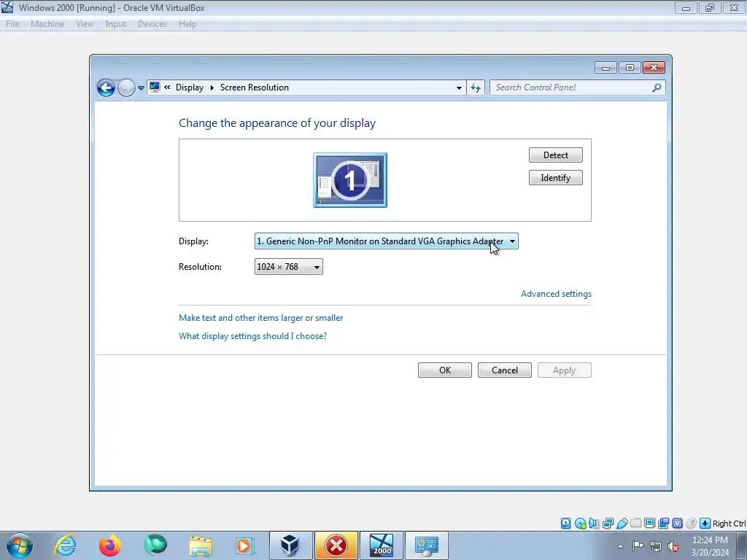Open the Windows Start orb
This screenshot has height=560, width=747.
20,545
